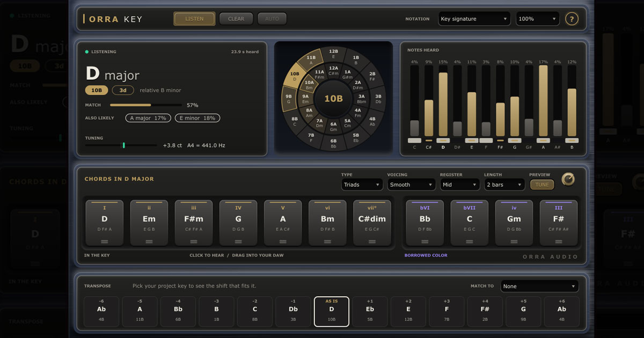This screenshot has height=338, width=644.
Task: Click the drag handle on the F#m chord card
Action: point(194,241)
